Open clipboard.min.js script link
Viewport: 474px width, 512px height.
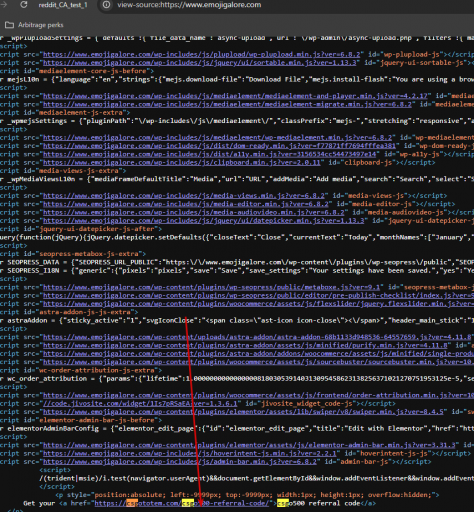182,163
